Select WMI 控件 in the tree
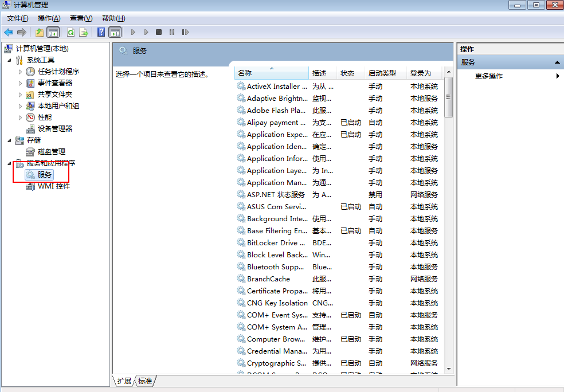 [x=54, y=186]
